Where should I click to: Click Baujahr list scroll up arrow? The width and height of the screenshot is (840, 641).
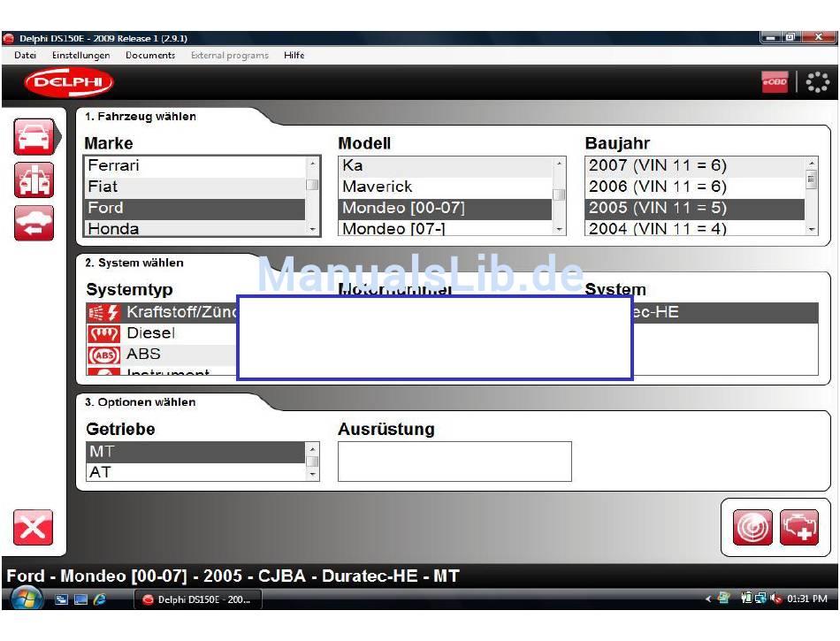tap(812, 163)
